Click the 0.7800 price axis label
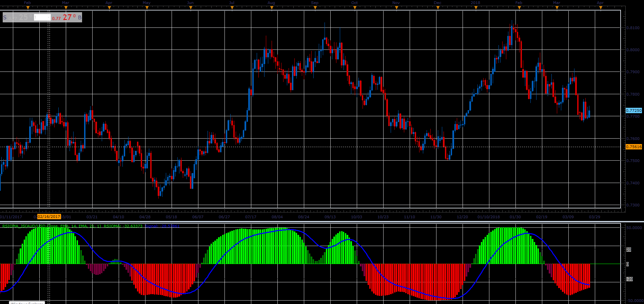The height and width of the screenshot is (304, 644). click(633, 94)
